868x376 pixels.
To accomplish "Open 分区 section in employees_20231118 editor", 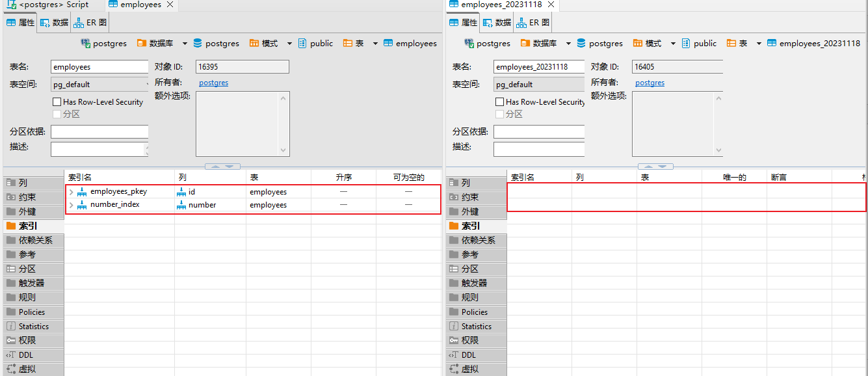I will 475,269.
